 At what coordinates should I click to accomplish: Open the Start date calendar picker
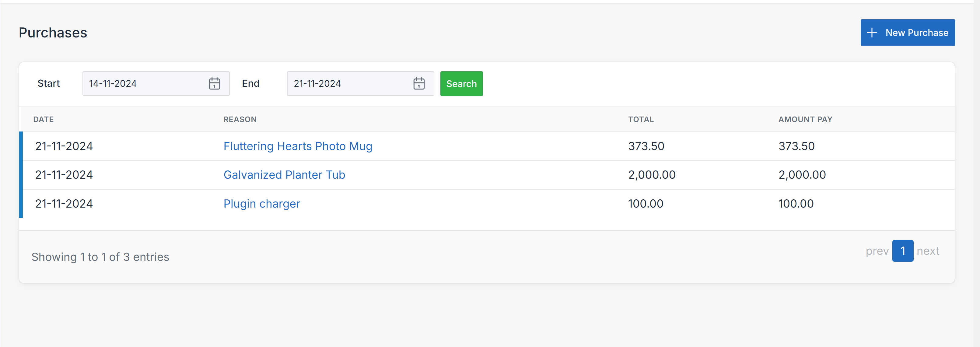point(215,83)
